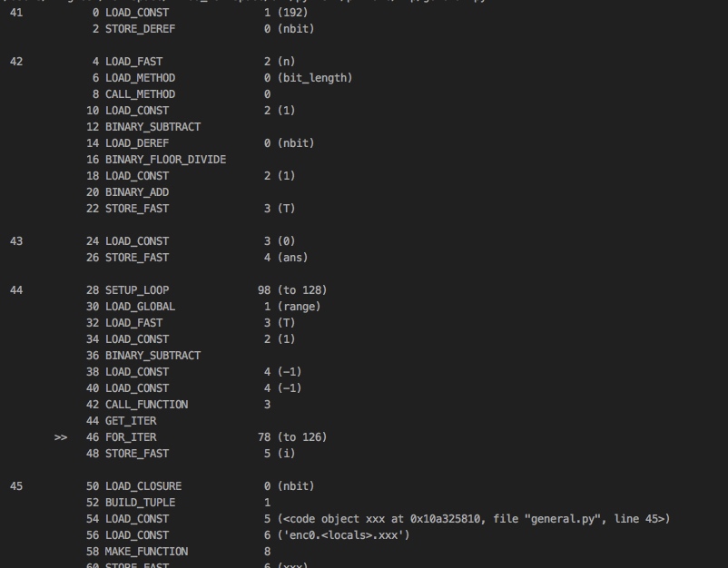Click source line number 44
The height and width of the screenshot is (568, 728).
pos(16,290)
